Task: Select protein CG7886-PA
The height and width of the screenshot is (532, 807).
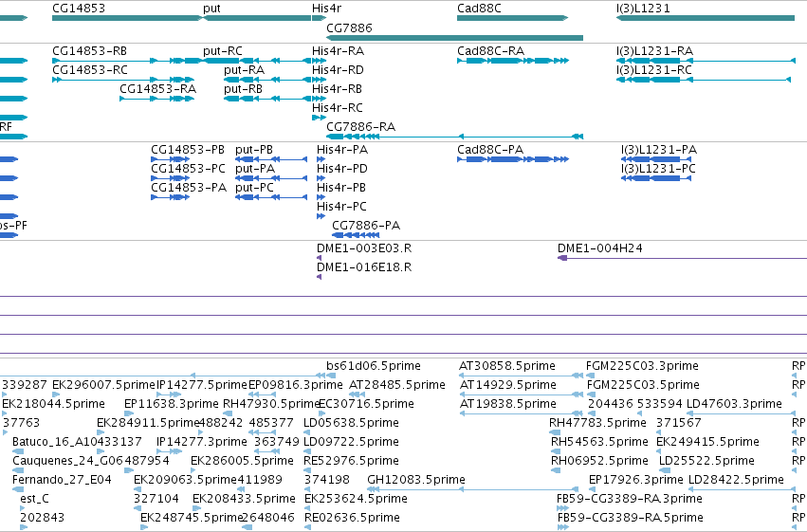Action: click(x=356, y=235)
